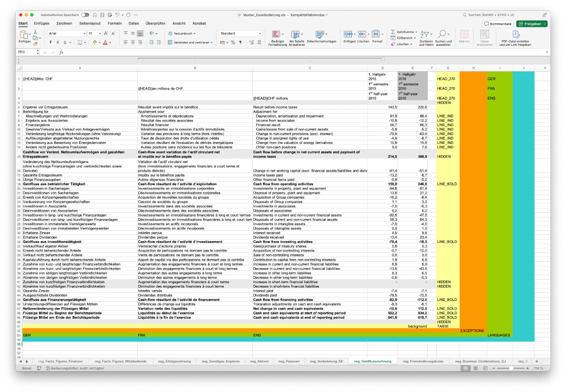The height and width of the screenshot is (392, 566).
Task: Click the Kommentare button
Action: [498, 24]
